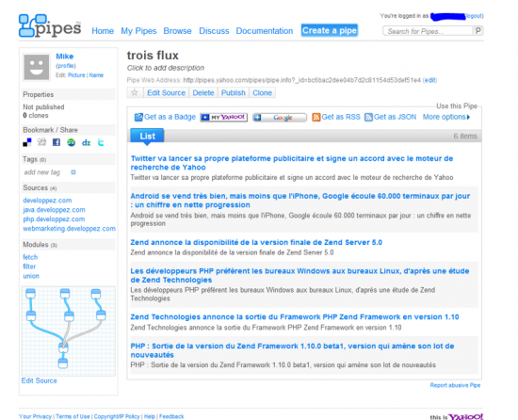Click the star favorite icon

(135, 93)
